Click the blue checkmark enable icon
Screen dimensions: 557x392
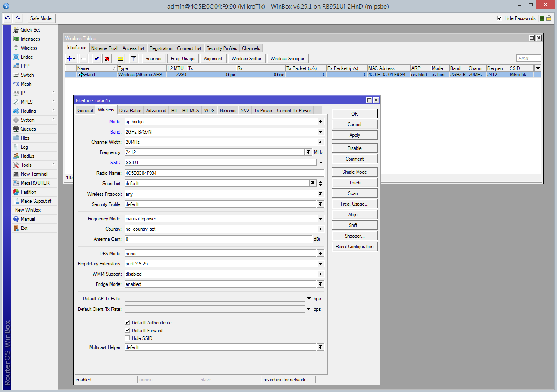pos(96,59)
